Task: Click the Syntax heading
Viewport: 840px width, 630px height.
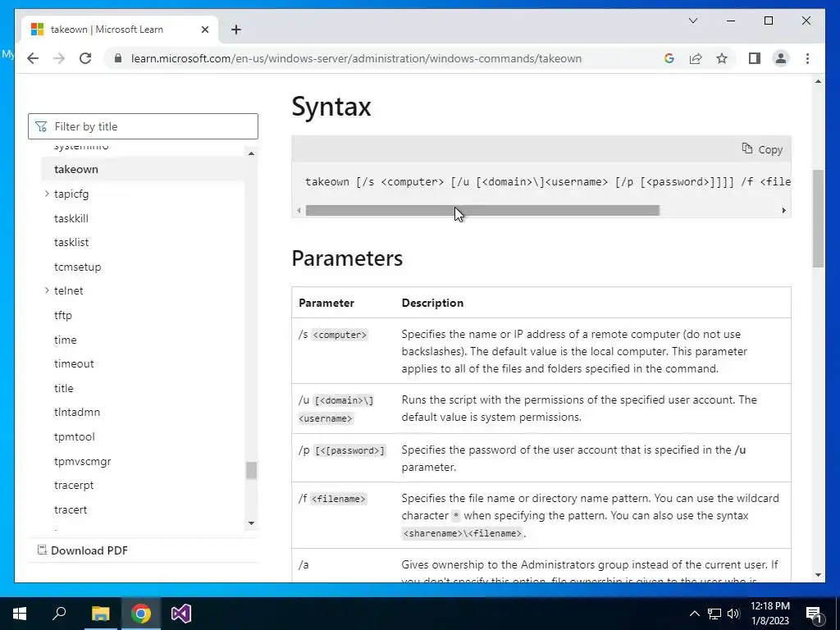Action: click(x=331, y=106)
